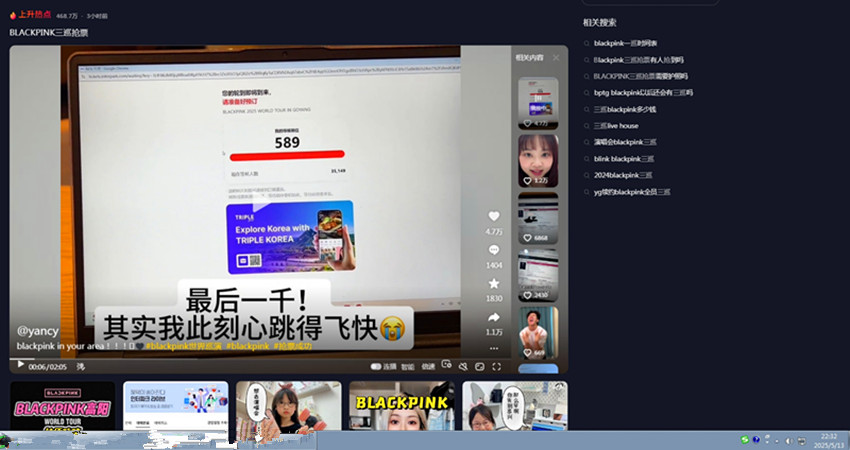The width and height of the screenshot is (850, 450).
Task: Seek on the video progress bar
Action: tap(260, 358)
